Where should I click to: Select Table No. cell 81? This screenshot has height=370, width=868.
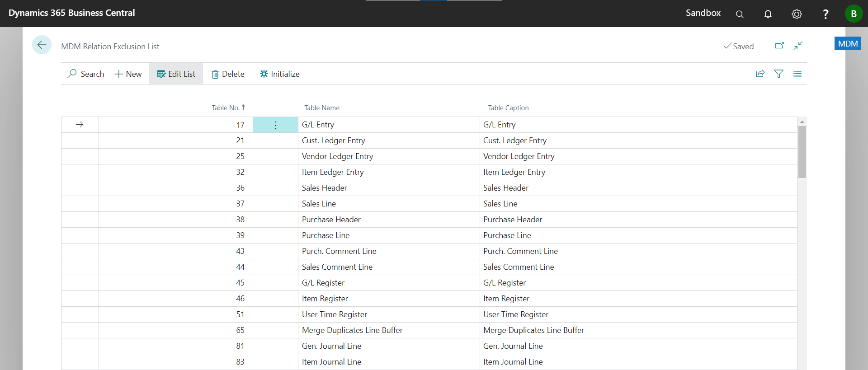click(x=176, y=346)
